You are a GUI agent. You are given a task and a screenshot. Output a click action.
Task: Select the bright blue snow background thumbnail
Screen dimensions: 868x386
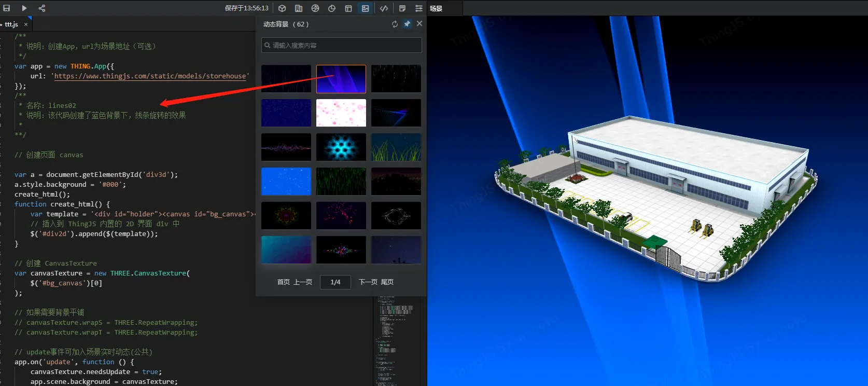point(286,182)
